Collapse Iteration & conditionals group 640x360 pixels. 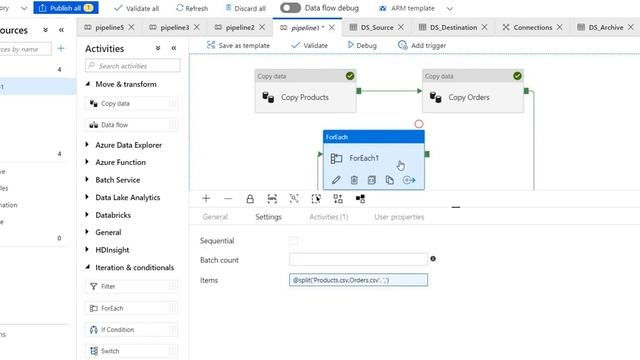(x=87, y=267)
